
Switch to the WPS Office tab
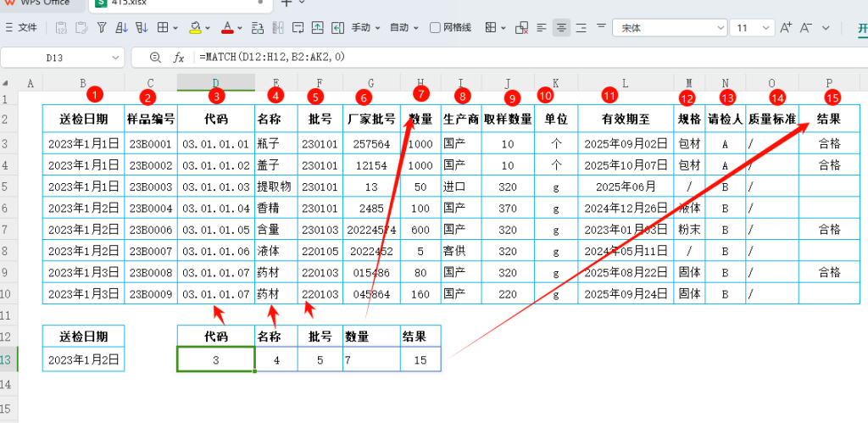click(44, 3)
